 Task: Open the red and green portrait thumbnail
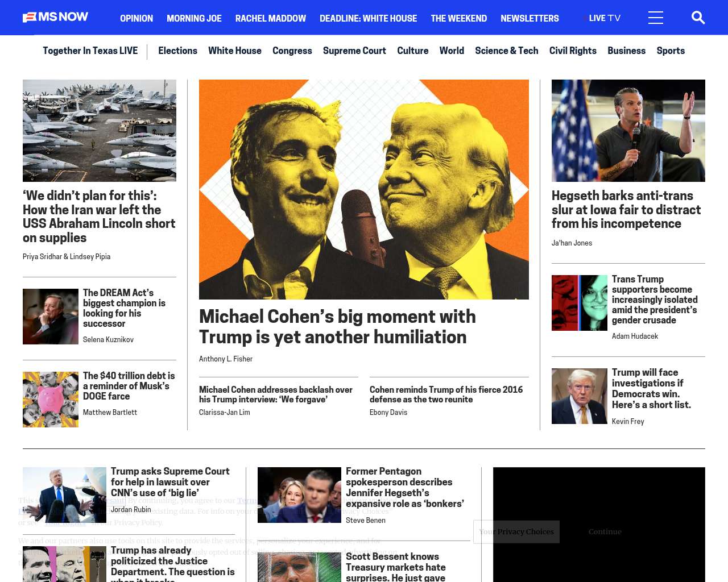pyautogui.click(x=580, y=303)
